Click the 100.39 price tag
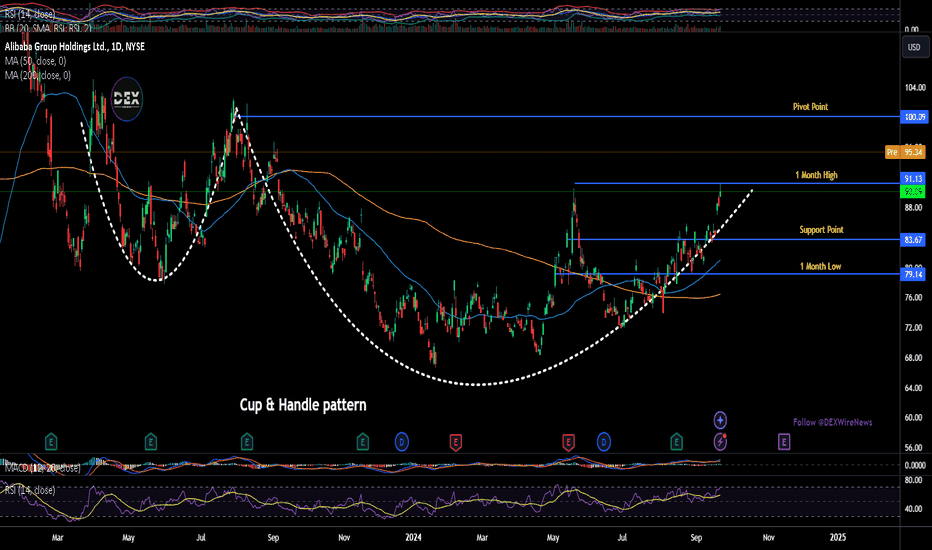The width and height of the screenshot is (932, 550). coord(914,117)
